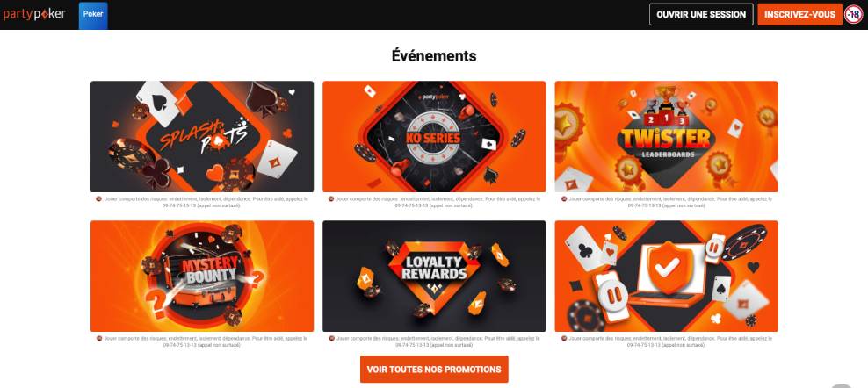Open the Loyalty Rewards promotion banner
868x388 pixels.
click(x=434, y=277)
